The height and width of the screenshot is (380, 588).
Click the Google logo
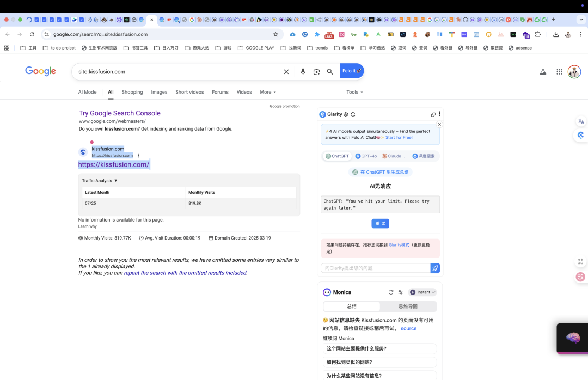pos(40,71)
